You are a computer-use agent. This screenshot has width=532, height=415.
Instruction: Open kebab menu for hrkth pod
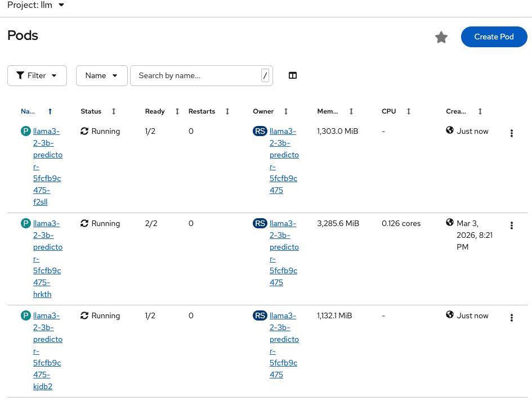click(511, 225)
